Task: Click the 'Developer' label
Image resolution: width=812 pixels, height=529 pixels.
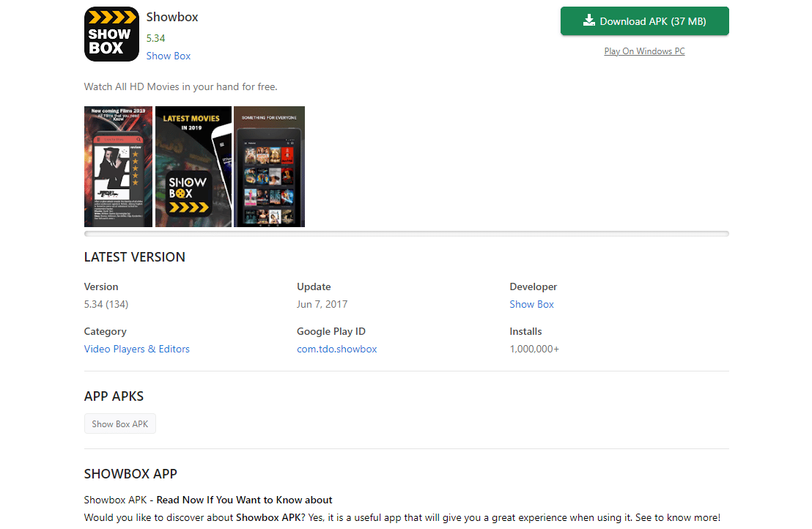Action: [534, 286]
